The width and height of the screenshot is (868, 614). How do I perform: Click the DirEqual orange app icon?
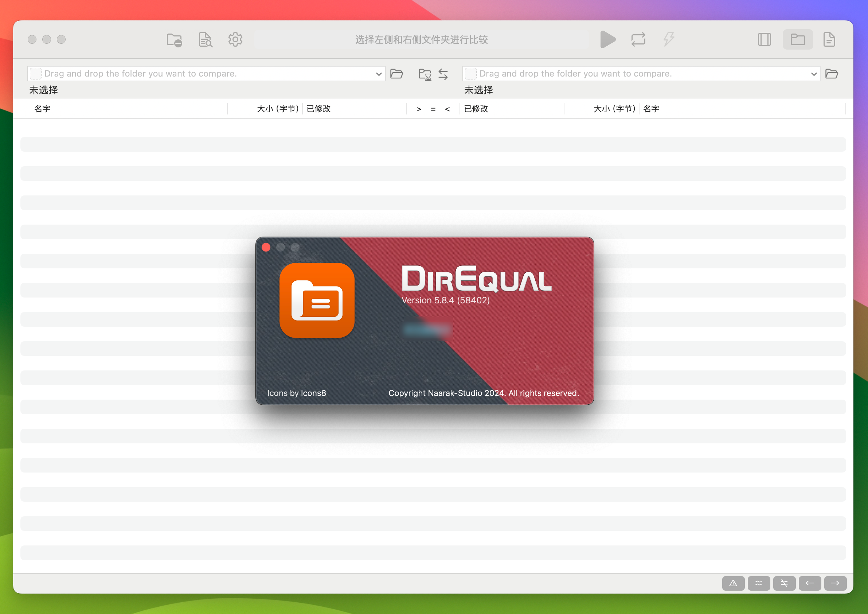[317, 300]
